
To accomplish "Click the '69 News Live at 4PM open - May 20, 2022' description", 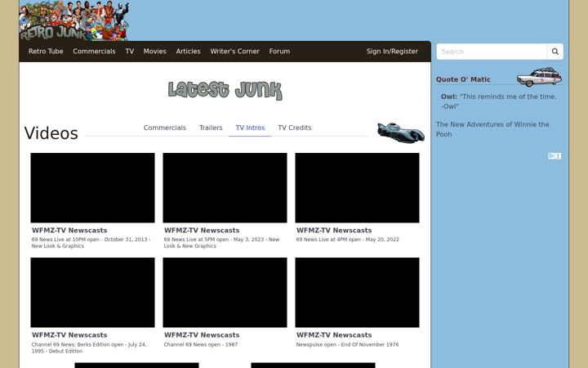I will click(348, 240).
